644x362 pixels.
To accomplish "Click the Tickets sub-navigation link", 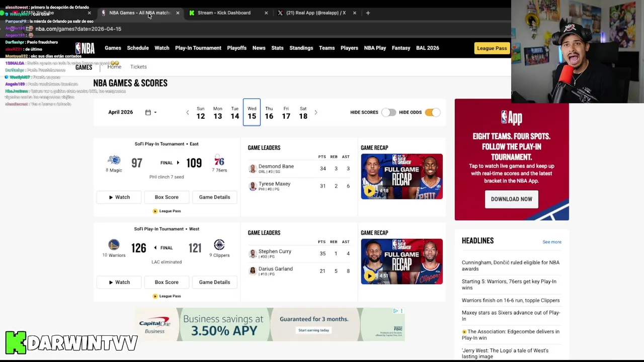I will pyautogui.click(x=138, y=67).
